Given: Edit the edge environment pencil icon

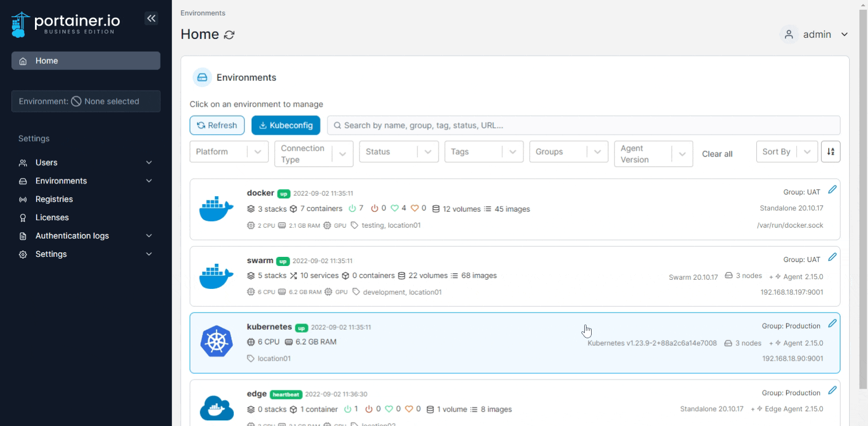Looking at the screenshot, I should pyautogui.click(x=832, y=390).
